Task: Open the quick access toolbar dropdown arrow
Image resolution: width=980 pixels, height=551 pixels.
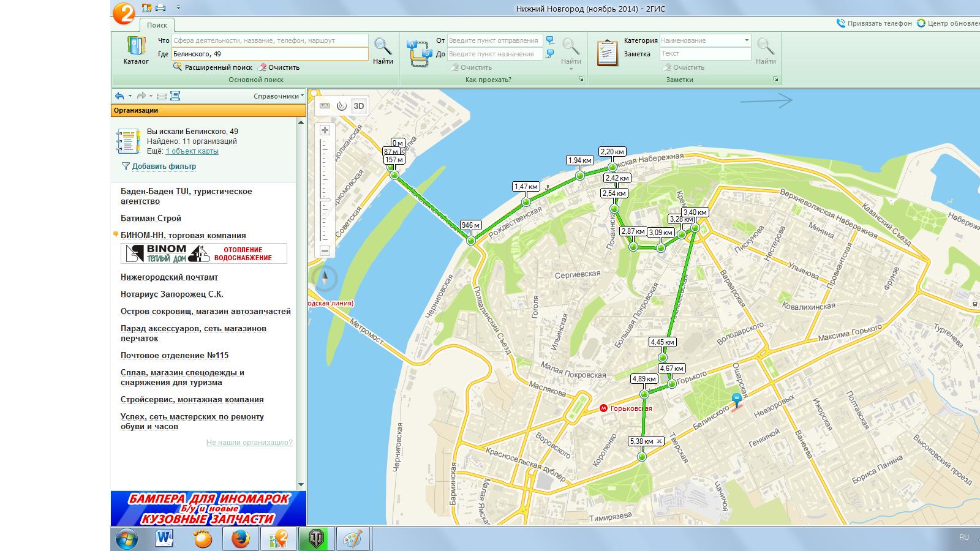Action: [178, 8]
